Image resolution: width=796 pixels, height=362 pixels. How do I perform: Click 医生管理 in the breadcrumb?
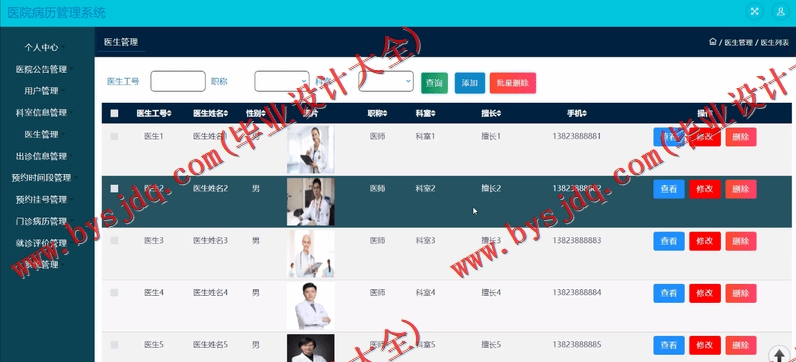tap(738, 43)
